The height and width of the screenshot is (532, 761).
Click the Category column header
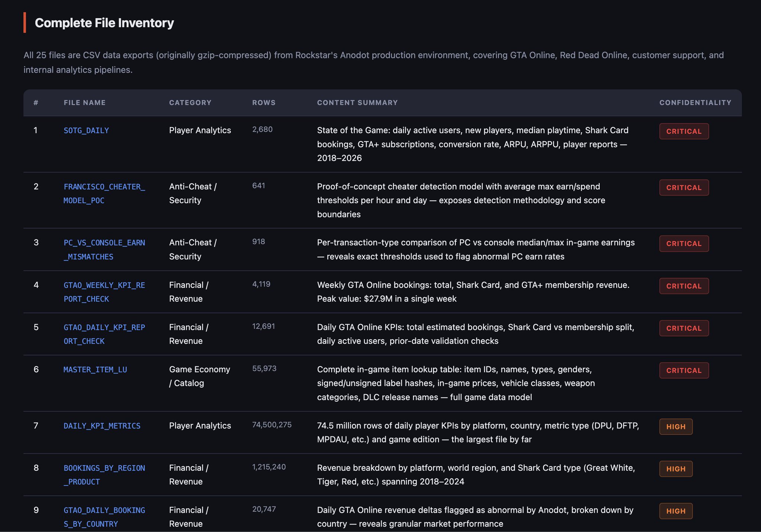(x=190, y=103)
